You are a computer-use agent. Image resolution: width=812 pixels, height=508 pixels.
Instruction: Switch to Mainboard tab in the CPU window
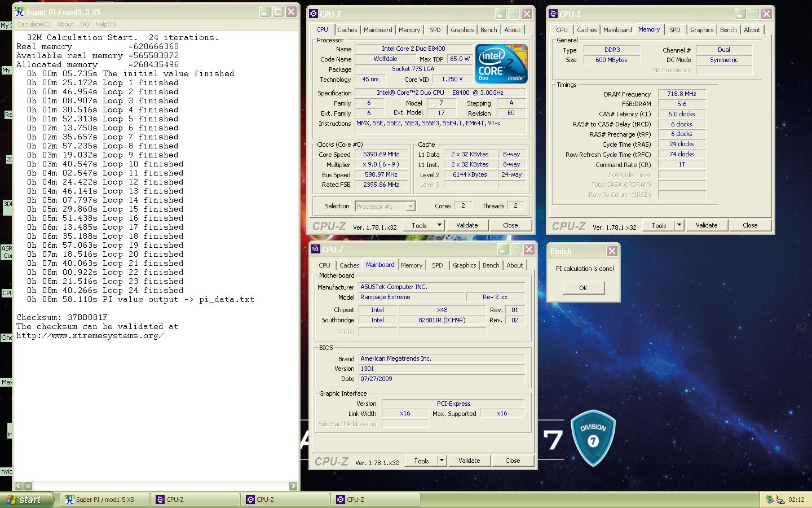tap(378, 30)
